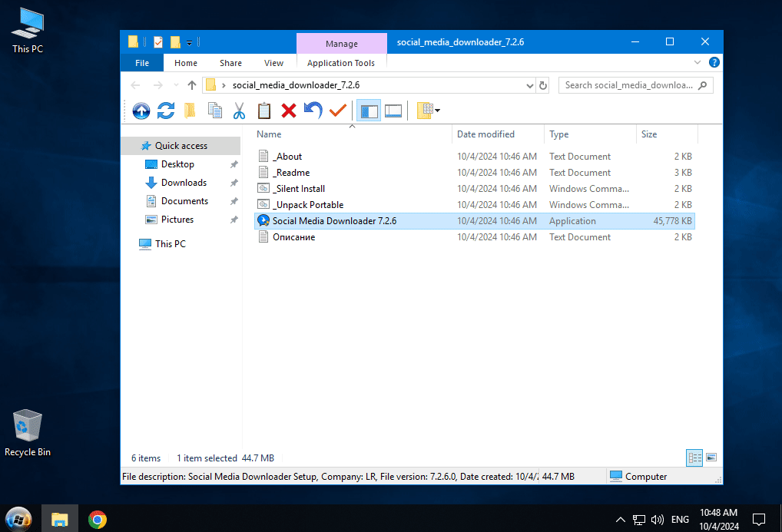The height and width of the screenshot is (532, 782).
Task: Open the Views dropdown in the toolbar
Action: pyautogui.click(x=429, y=111)
